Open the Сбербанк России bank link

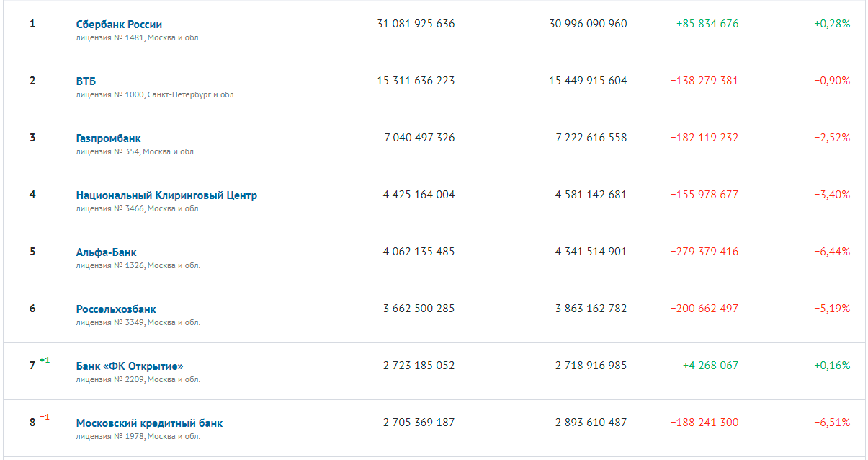(119, 25)
